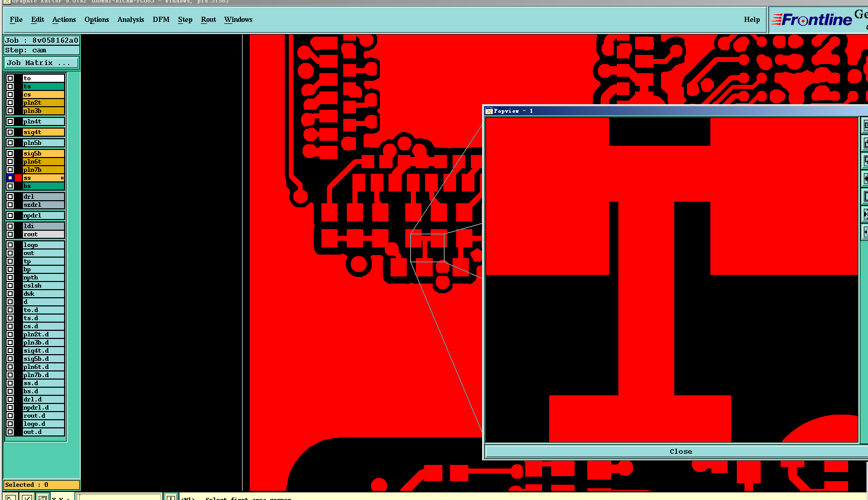Toggle the checkbox for layer sig4t
Screen dimensions: 868x500
pos(10,132)
